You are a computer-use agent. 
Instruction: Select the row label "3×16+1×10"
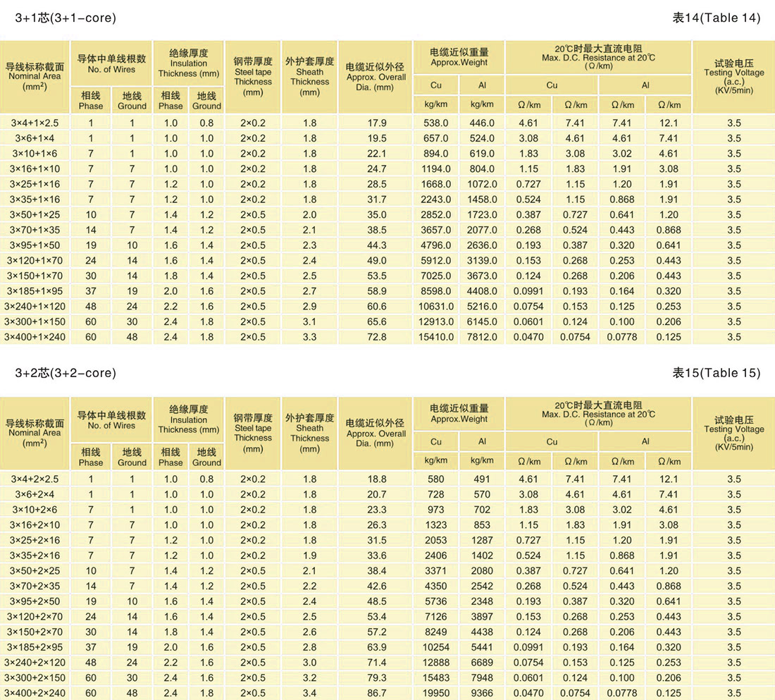(35, 168)
